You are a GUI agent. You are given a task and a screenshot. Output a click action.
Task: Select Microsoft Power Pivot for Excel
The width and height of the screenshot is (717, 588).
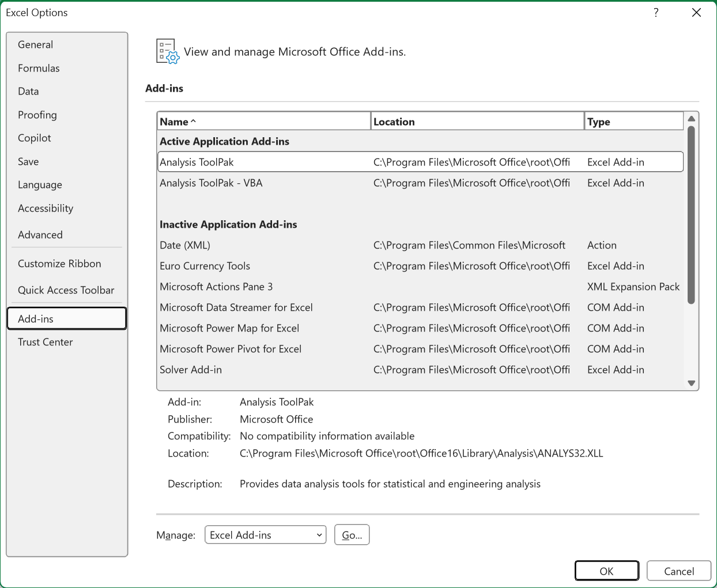420,349
